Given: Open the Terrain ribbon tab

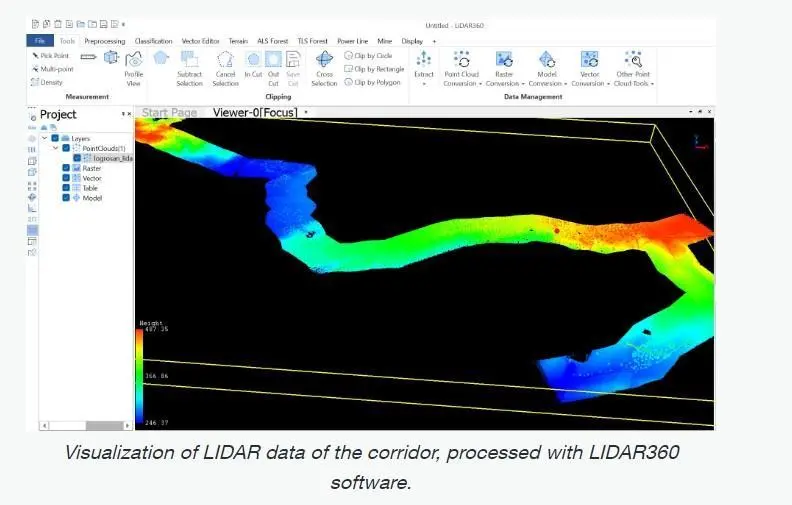Looking at the screenshot, I should [238, 41].
